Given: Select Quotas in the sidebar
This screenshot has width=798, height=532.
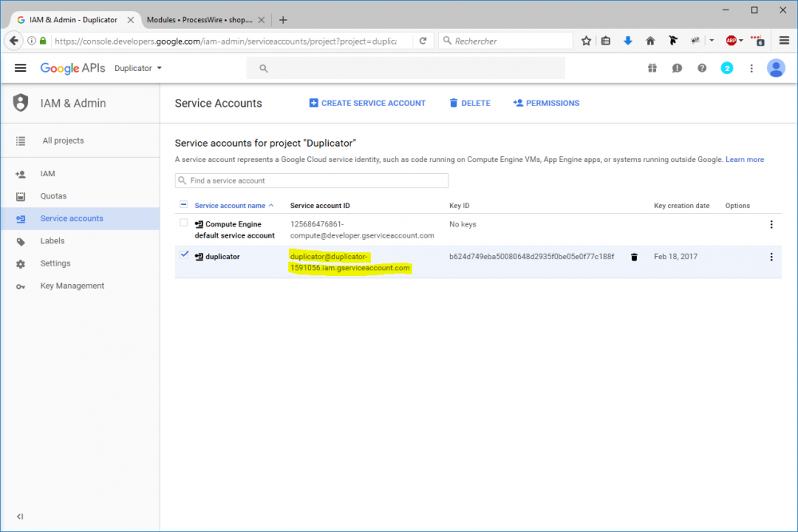Looking at the screenshot, I should click(53, 196).
